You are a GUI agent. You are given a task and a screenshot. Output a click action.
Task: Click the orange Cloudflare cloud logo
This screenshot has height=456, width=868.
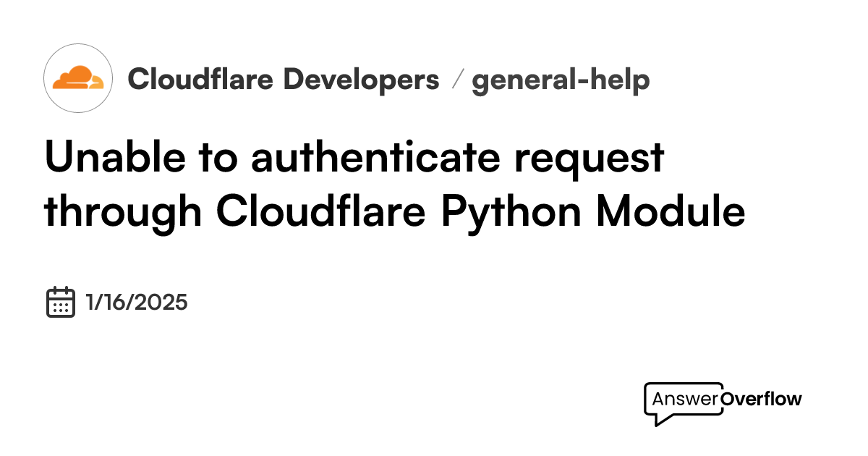tap(78, 77)
